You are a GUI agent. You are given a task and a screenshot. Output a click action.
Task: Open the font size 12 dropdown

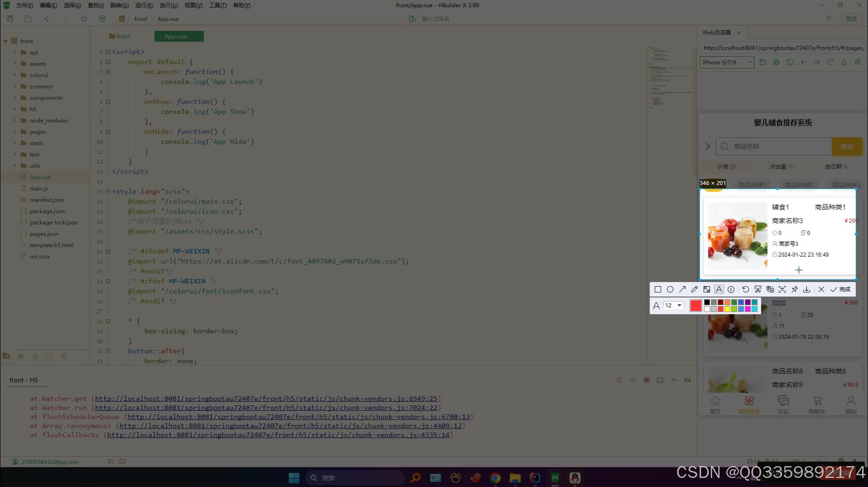pyautogui.click(x=673, y=306)
